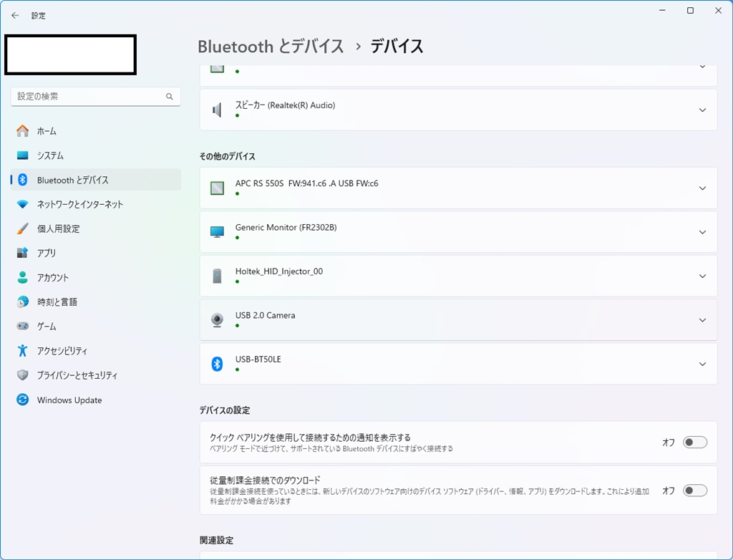Expand the Generic Monitor (FR2302B) entry
This screenshot has height=560, width=733.
pyautogui.click(x=702, y=232)
